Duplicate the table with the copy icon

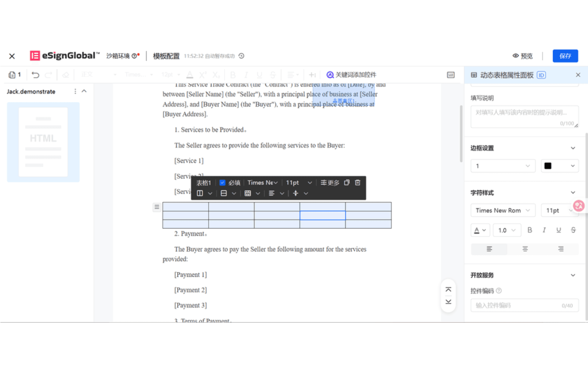pyautogui.click(x=347, y=183)
